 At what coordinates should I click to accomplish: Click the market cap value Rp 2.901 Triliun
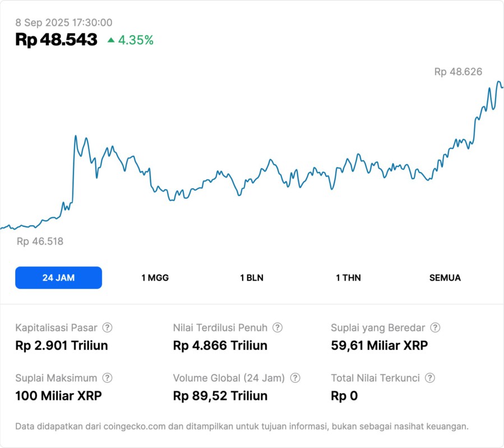click(62, 346)
